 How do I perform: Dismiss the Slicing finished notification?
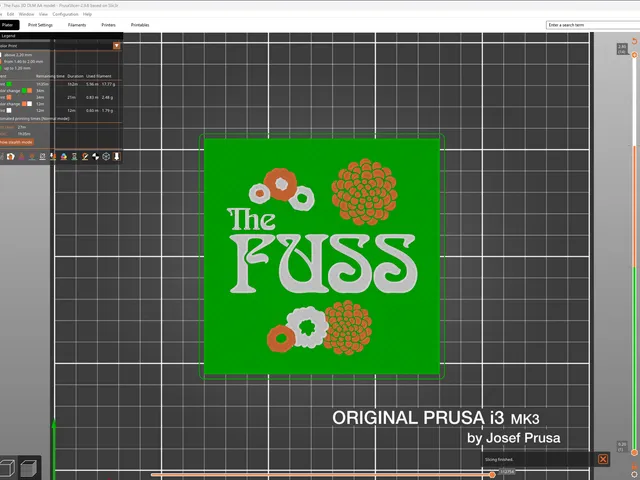pyautogui.click(x=603, y=459)
